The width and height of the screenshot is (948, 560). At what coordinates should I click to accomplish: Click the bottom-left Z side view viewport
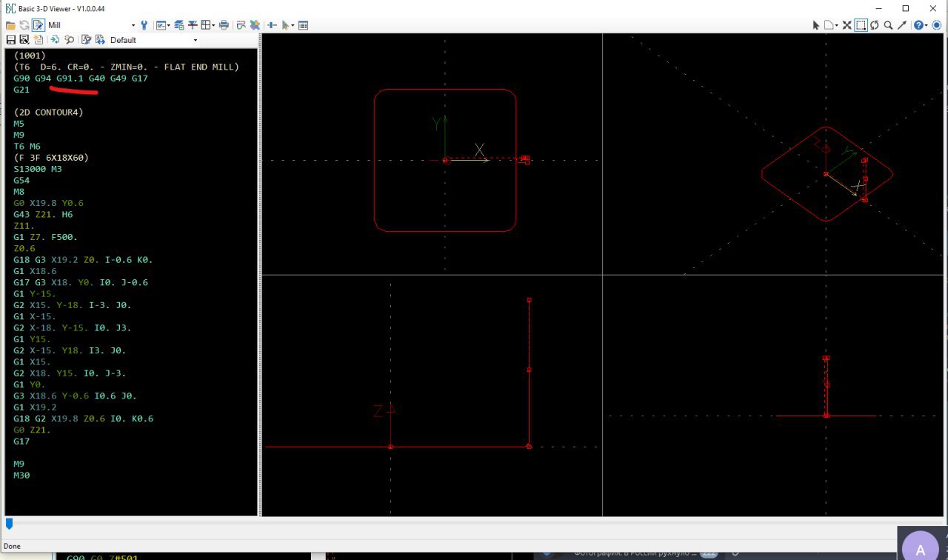tap(432, 396)
